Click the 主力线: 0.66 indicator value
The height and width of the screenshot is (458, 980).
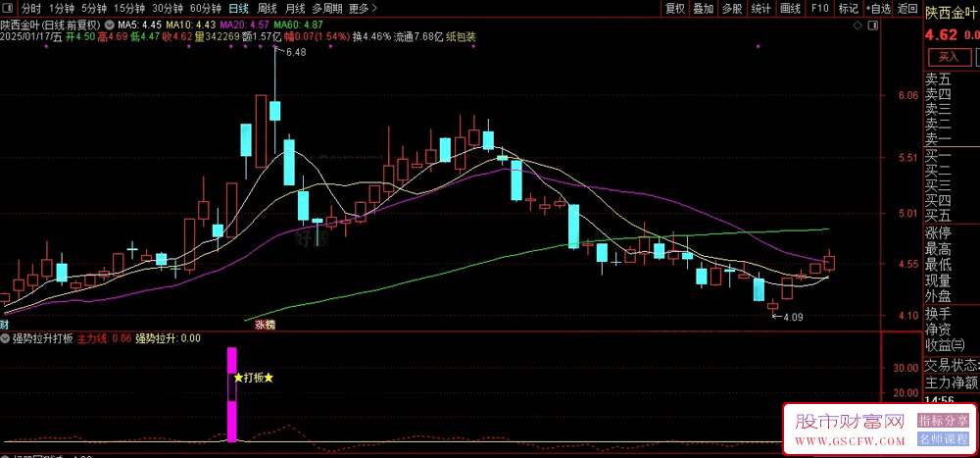(x=105, y=338)
